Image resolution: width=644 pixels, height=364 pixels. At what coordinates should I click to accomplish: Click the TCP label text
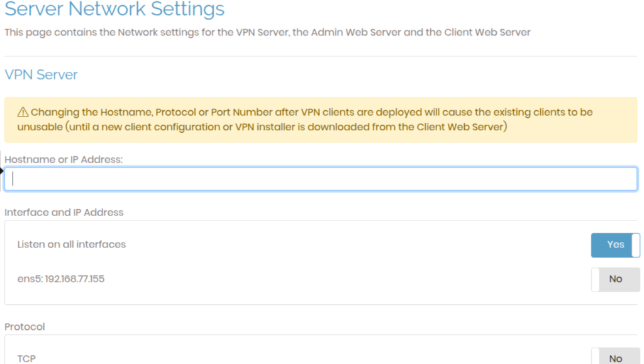click(26, 358)
